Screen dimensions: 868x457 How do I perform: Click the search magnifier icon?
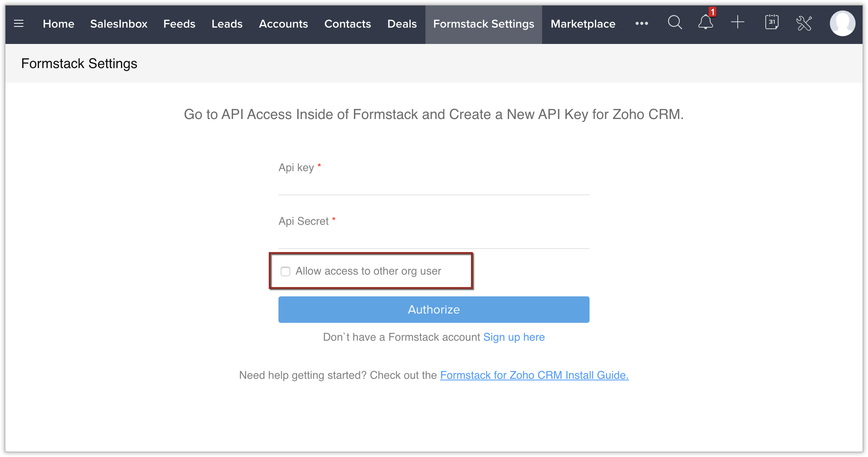(675, 23)
